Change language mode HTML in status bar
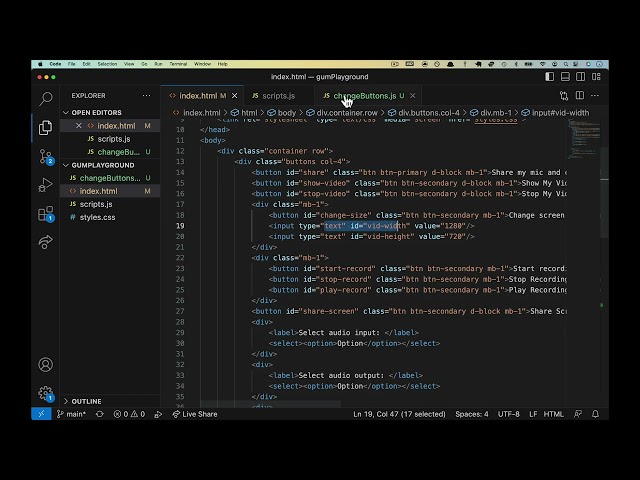 point(553,414)
